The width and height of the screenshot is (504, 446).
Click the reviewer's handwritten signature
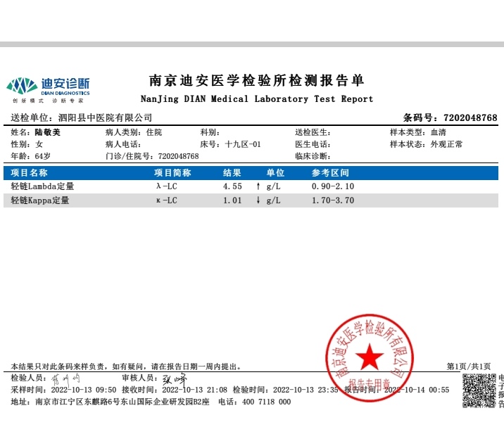tap(174, 378)
